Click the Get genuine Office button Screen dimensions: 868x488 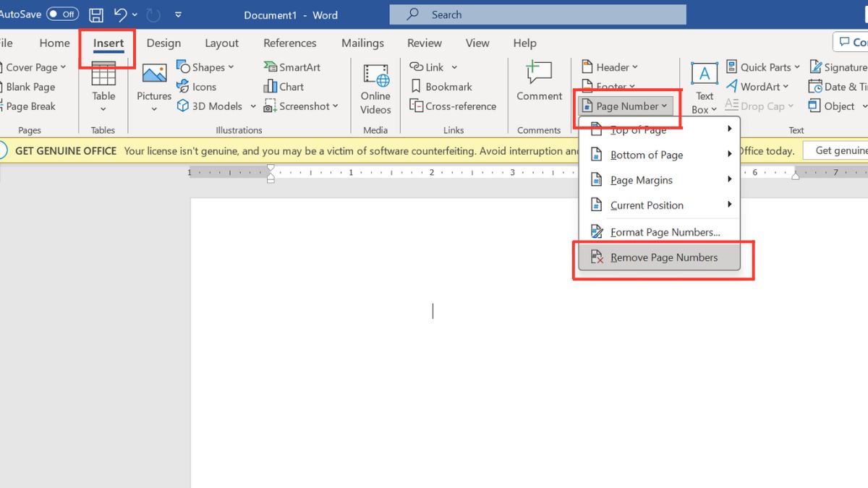836,150
